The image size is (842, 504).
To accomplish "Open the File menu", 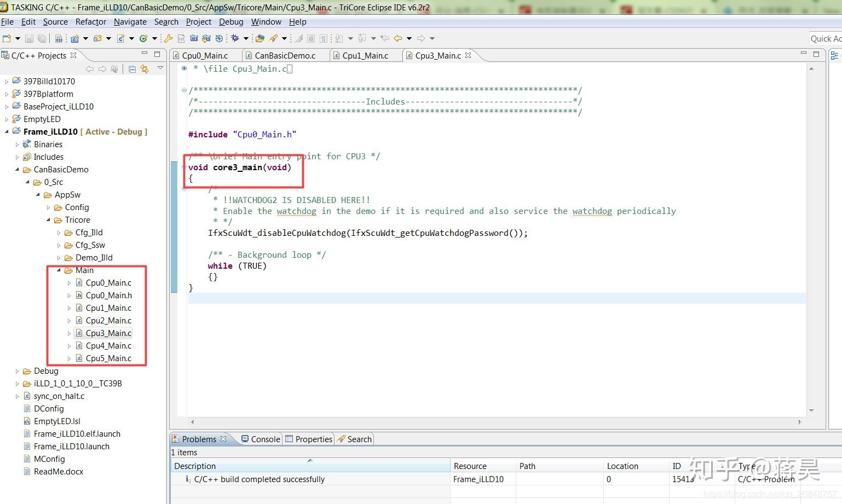I will [x=8, y=22].
